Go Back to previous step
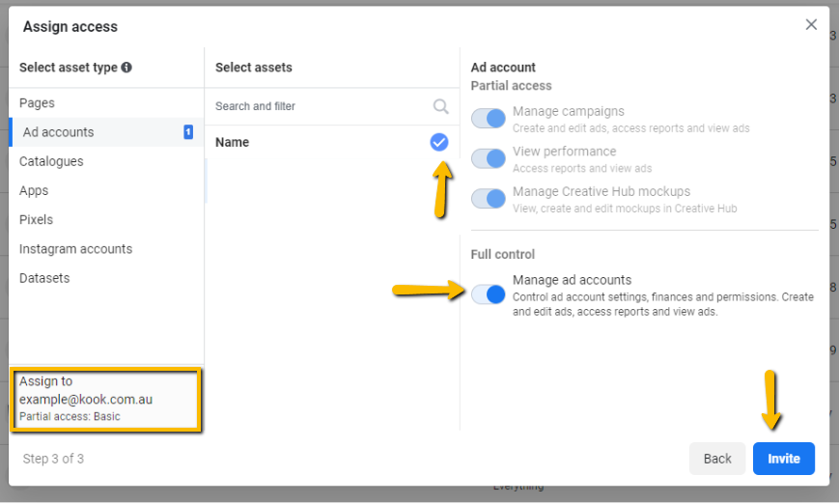The height and width of the screenshot is (504, 839). pos(717,459)
